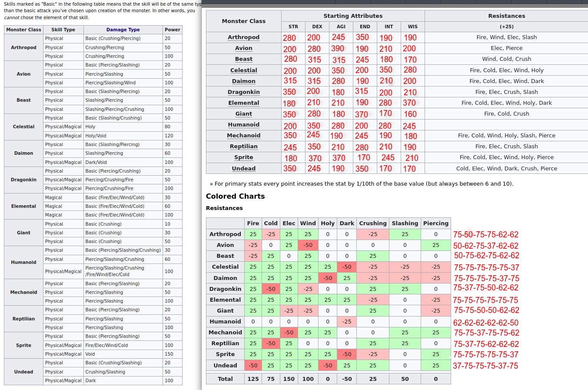Screen dimensions: 588x390
Task: Click Mechanoid's red -50 Elec resistance cell
Action: click(289, 332)
